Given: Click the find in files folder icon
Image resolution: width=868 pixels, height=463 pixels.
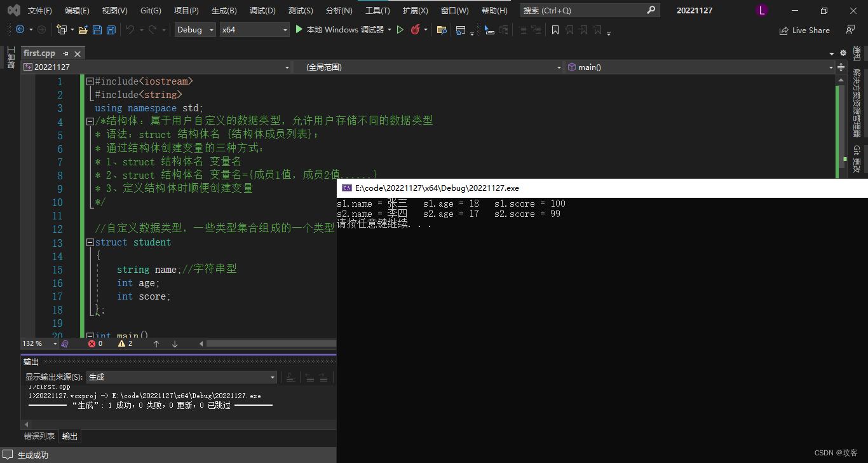Looking at the screenshot, I should (x=442, y=30).
